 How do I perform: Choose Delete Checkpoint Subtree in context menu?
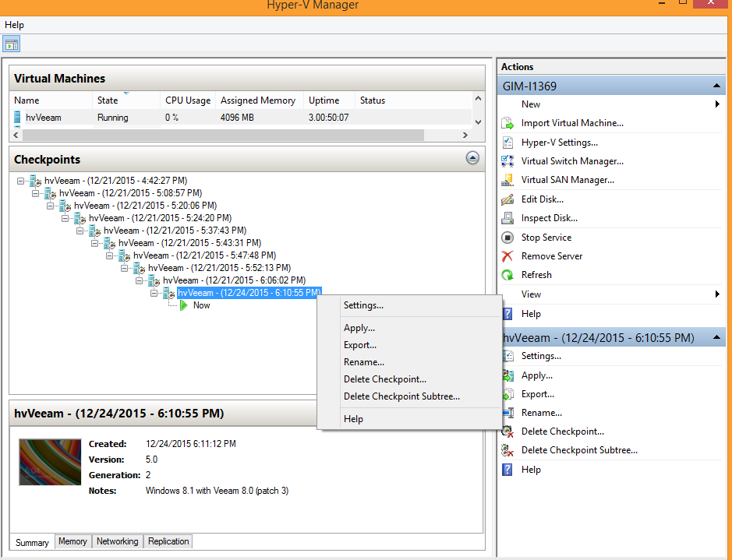point(401,396)
